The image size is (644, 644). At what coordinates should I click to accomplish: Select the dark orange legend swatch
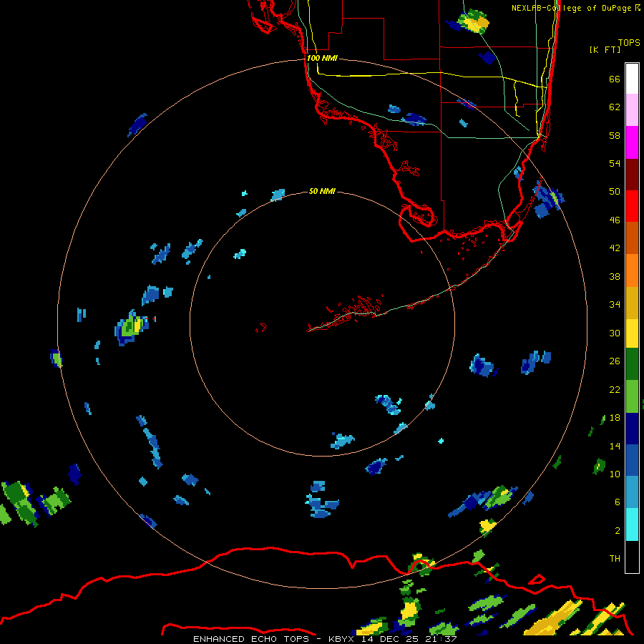click(632, 238)
